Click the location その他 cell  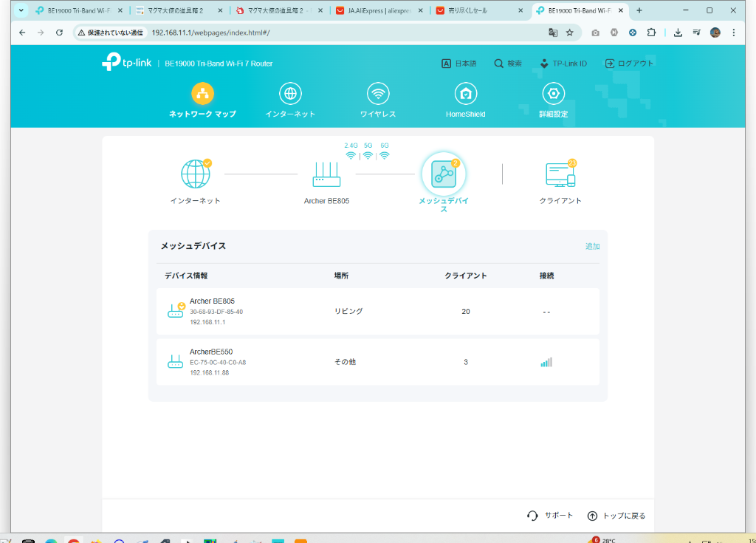pyautogui.click(x=346, y=362)
